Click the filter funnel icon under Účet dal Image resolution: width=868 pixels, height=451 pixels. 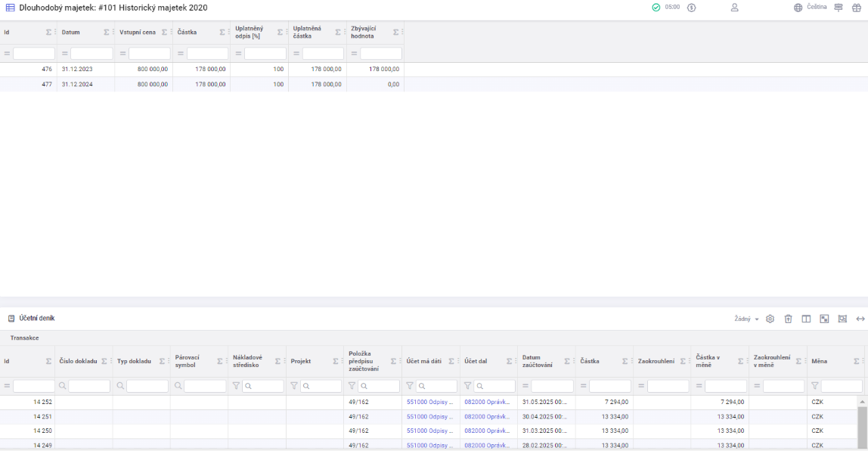point(468,386)
